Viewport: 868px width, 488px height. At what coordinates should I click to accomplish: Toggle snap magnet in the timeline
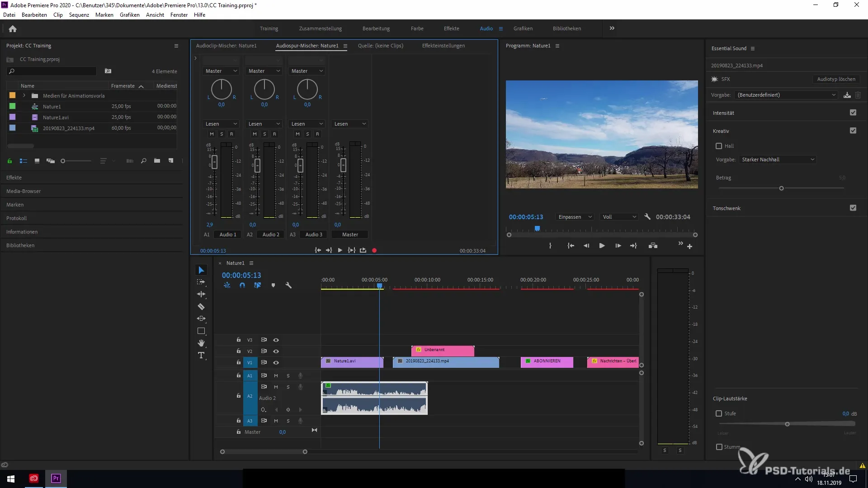(242, 285)
